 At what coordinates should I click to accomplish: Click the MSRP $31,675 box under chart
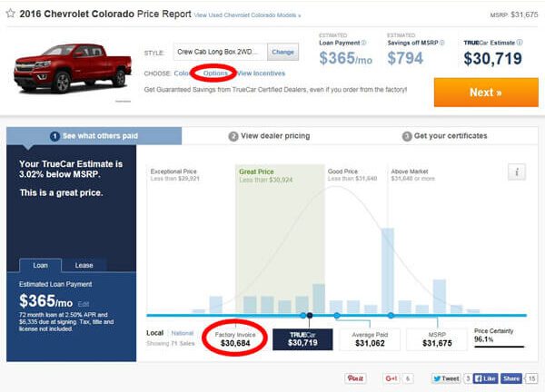[437, 339]
